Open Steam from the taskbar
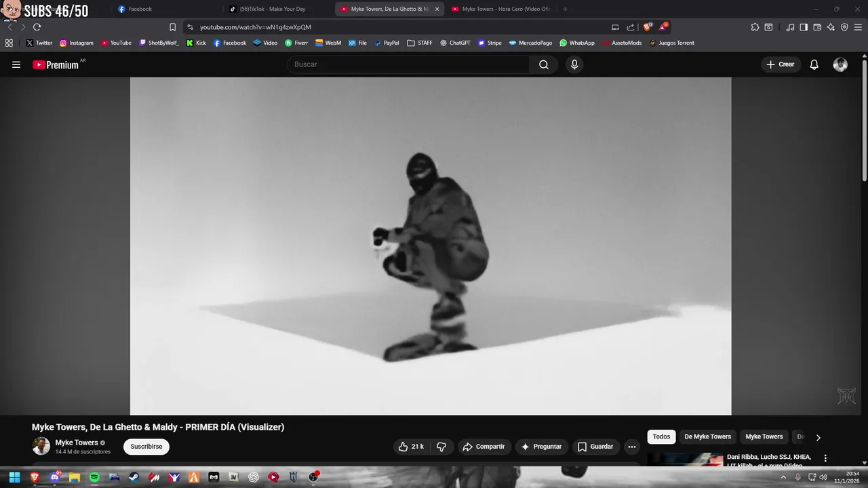Image resolution: width=868 pixels, height=488 pixels. (134, 477)
